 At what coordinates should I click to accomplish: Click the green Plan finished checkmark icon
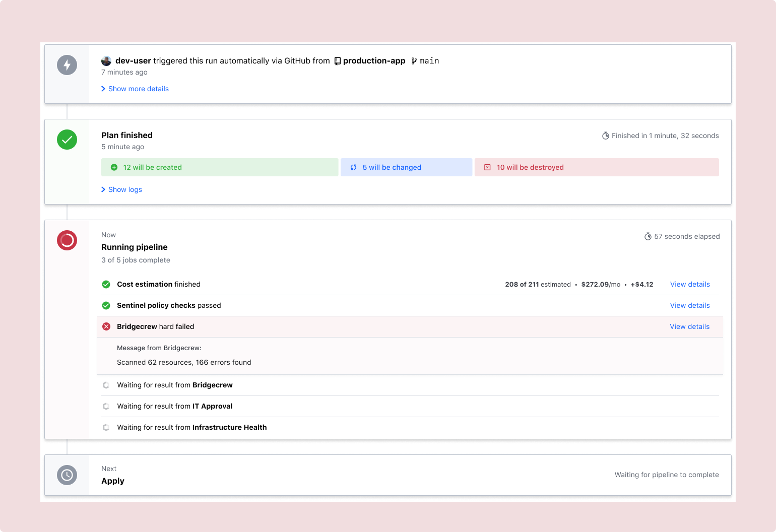click(67, 140)
